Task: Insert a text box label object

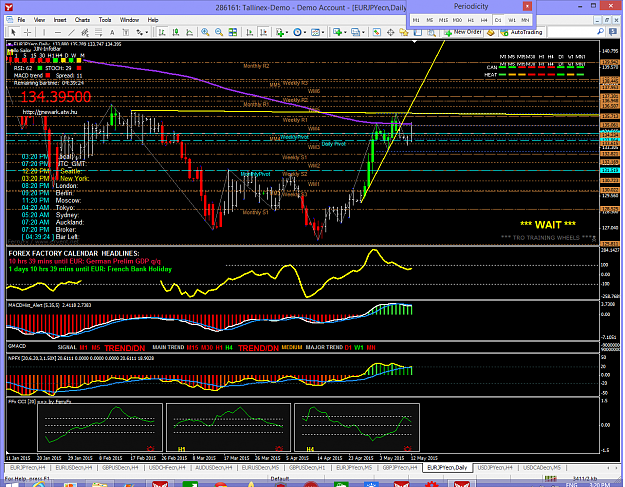Action: point(126,32)
